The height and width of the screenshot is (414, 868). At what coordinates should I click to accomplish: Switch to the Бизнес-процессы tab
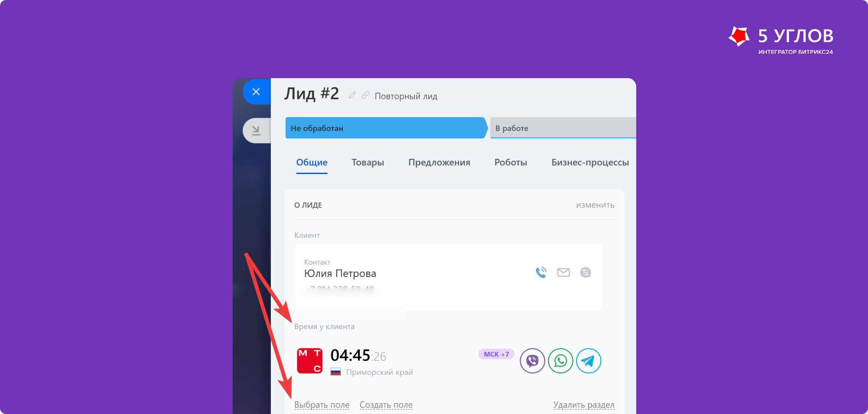(590, 162)
